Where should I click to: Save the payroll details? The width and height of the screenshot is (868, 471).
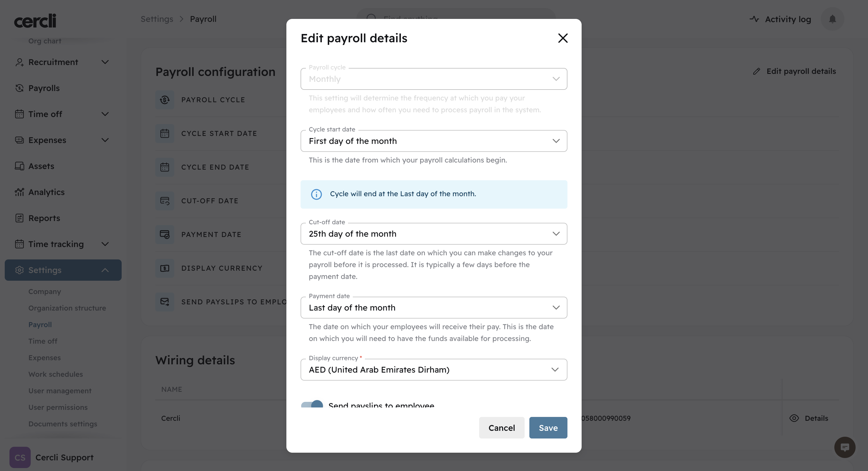point(548,428)
